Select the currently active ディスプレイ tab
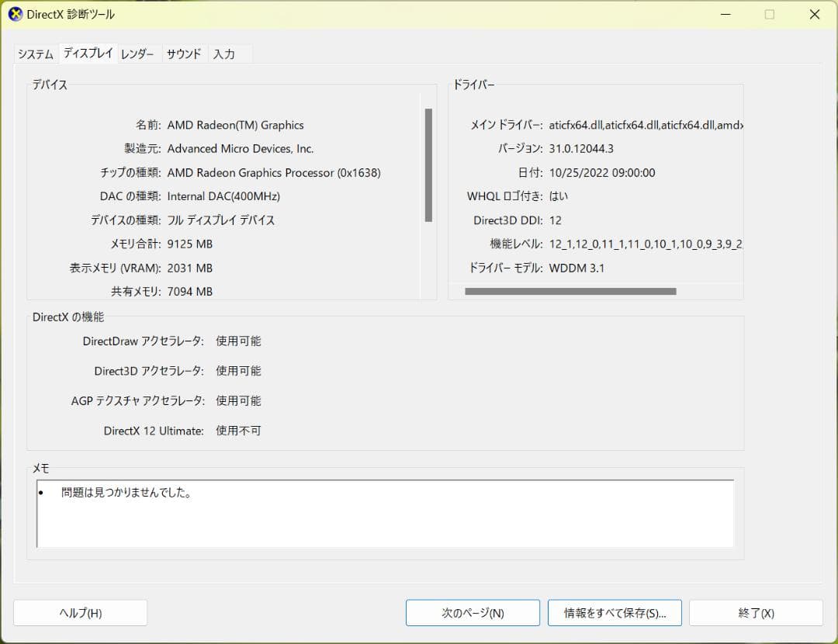 tap(88, 54)
